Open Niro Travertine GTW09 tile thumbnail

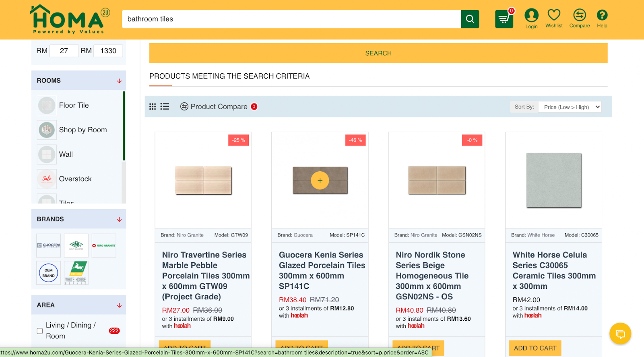(x=203, y=180)
